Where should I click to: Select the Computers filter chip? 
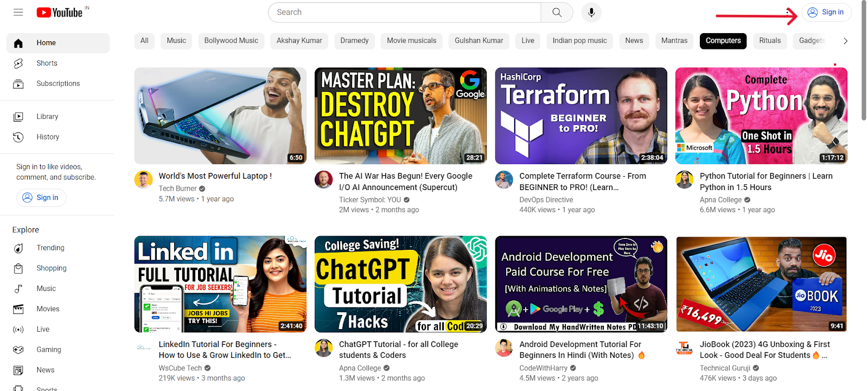pos(723,41)
